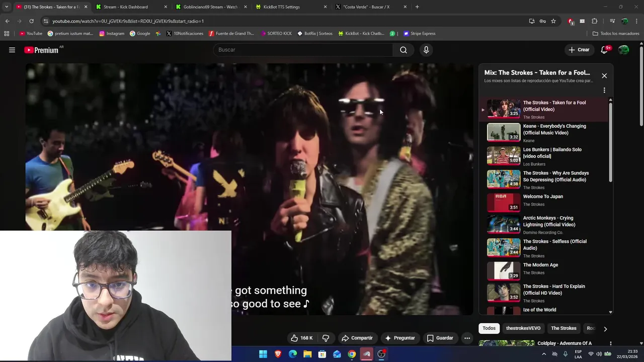
Task: Show hidden system tray icons
Action: 544,354
